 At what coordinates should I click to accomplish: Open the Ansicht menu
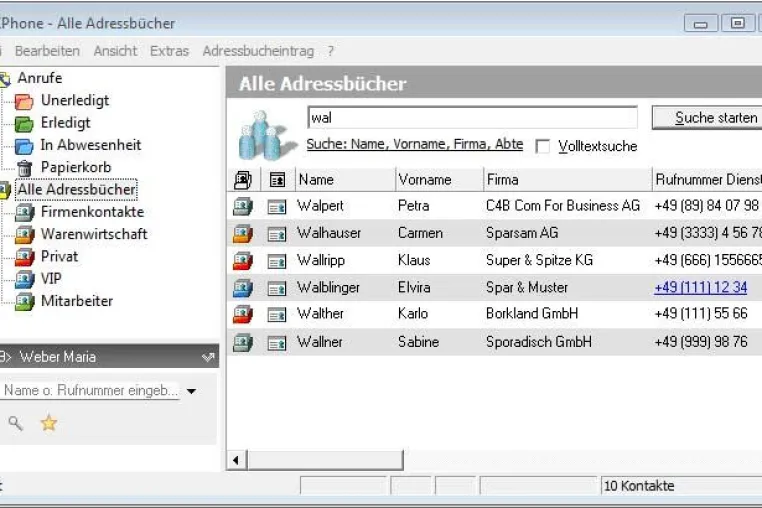click(115, 51)
